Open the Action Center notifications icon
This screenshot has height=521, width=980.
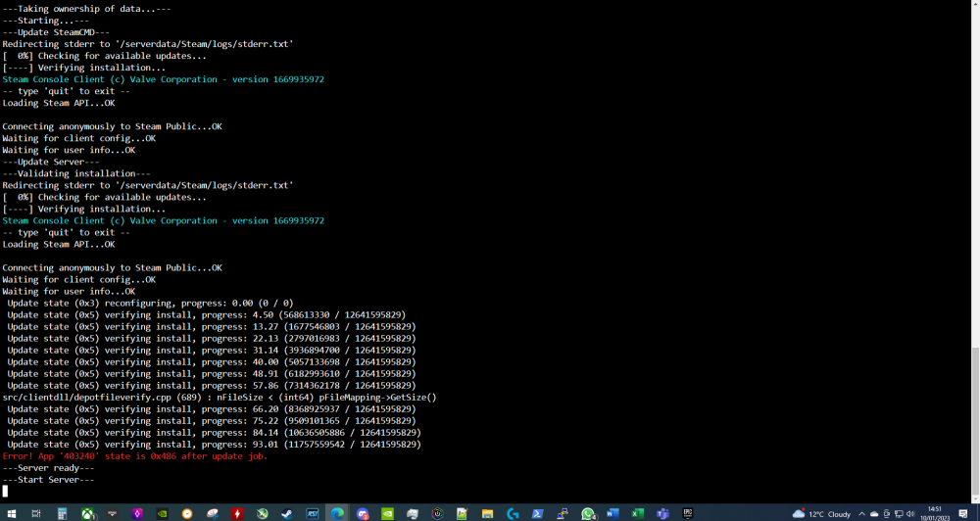tap(963, 514)
